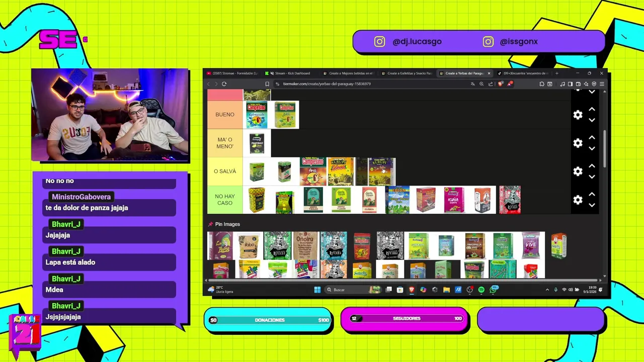Move NO HAY CASO tier row down

592,205
